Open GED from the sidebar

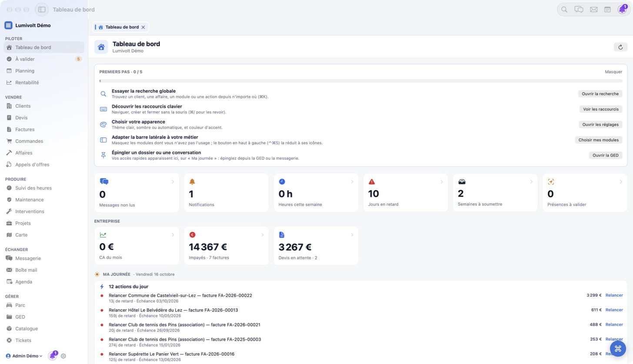43,317
